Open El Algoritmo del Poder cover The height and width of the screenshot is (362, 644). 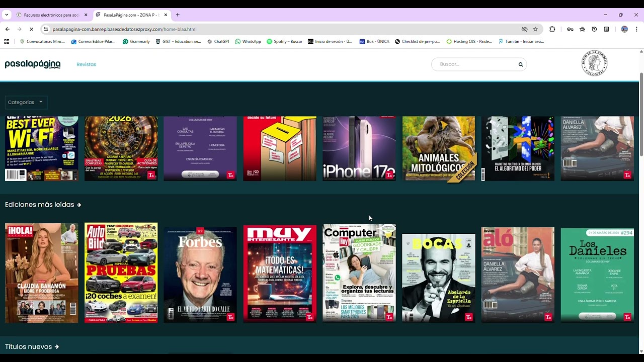pyautogui.click(x=518, y=149)
